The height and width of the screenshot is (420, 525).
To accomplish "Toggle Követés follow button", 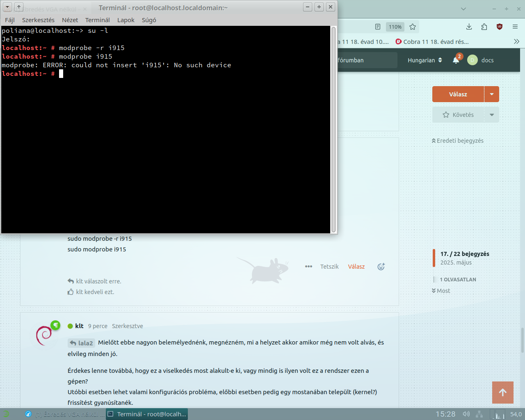I will tap(458, 115).
